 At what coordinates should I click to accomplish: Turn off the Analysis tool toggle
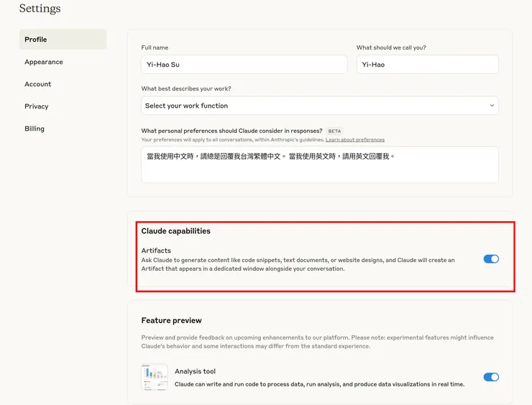[x=491, y=377]
